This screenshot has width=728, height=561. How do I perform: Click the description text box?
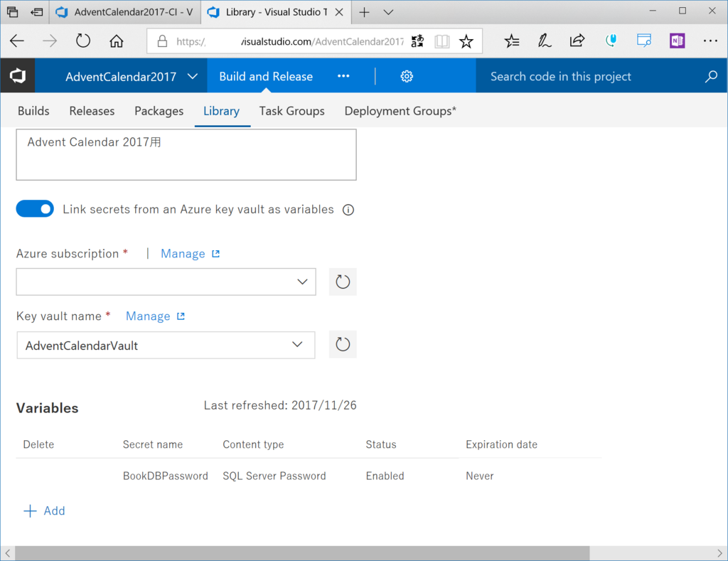click(186, 154)
